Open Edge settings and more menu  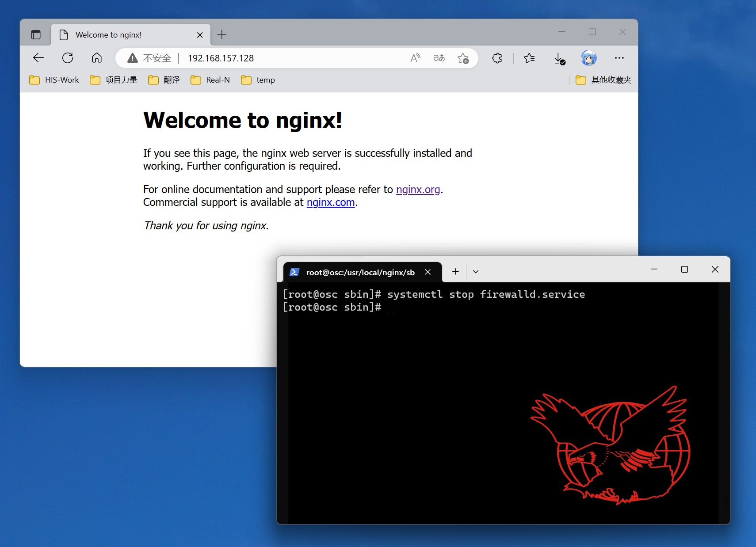(619, 58)
